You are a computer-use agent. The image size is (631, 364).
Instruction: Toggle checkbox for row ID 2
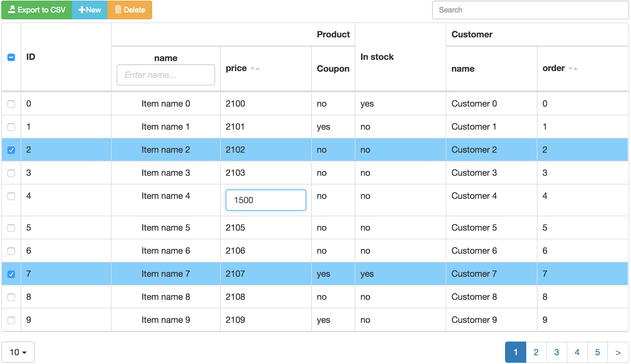pyautogui.click(x=11, y=150)
